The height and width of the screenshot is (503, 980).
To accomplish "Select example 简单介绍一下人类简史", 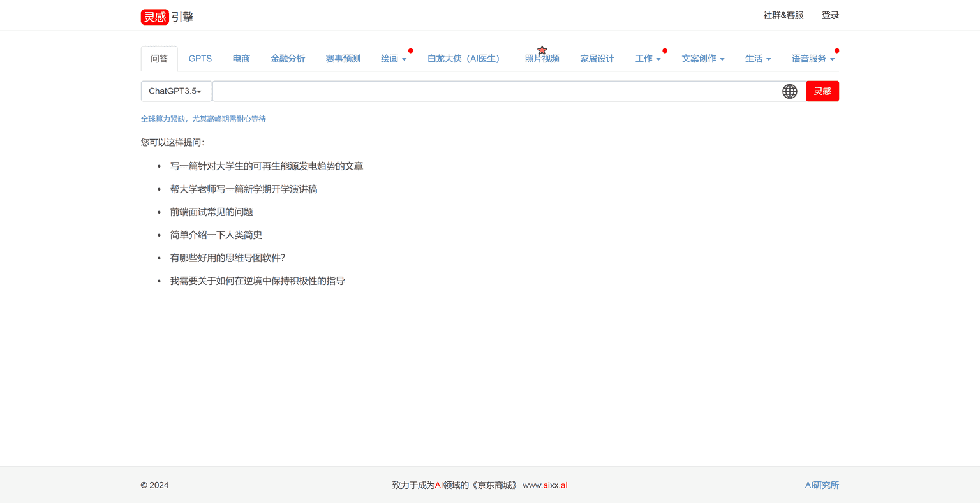I will tap(216, 235).
